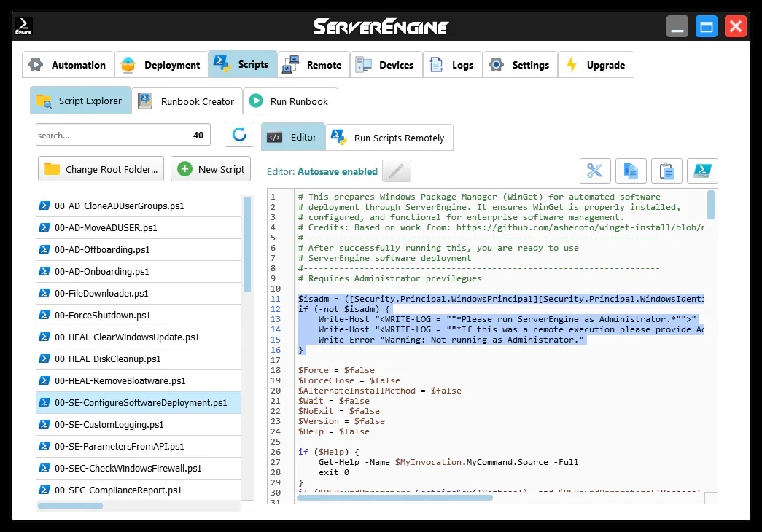This screenshot has height=532, width=762.
Task: Click the Cut scissors icon
Action: pyautogui.click(x=595, y=171)
